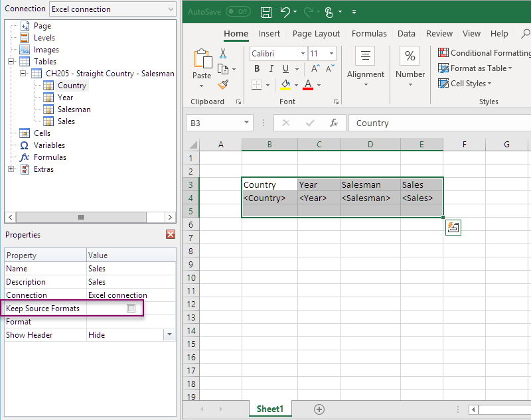The height and width of the screenshot is (420, 531).
Task: Apply yellow fill color
Action: point(287,84)
